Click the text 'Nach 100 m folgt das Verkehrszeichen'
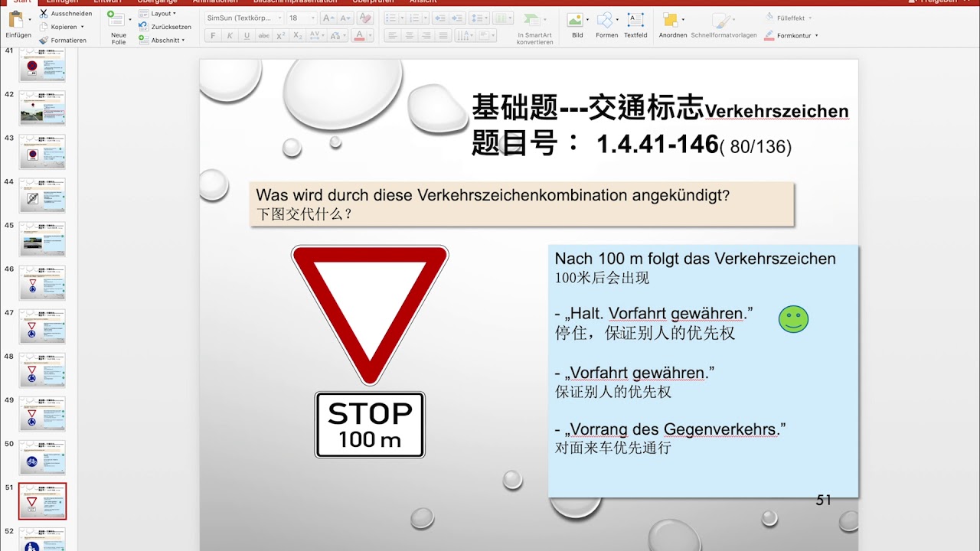 point(695,259)
